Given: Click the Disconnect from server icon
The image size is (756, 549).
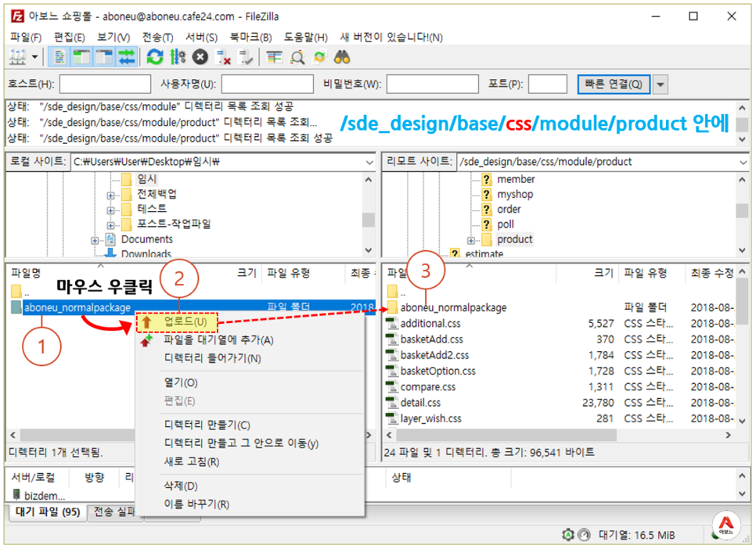Looking at the screenshot, I should 223,57.
